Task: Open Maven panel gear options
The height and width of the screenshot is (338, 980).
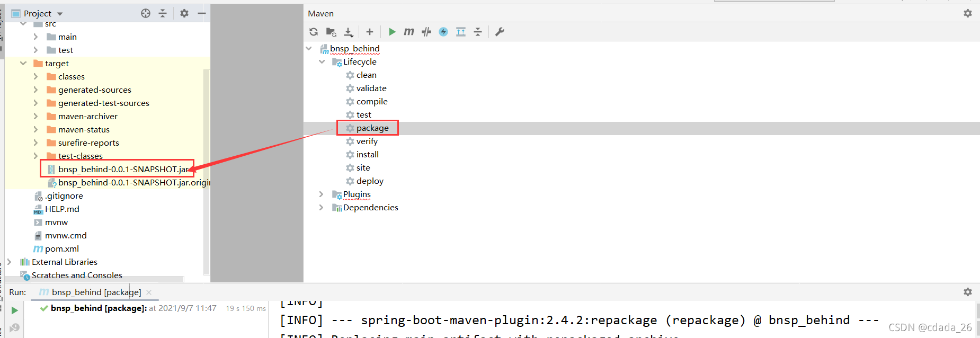Action: (968, 13)
